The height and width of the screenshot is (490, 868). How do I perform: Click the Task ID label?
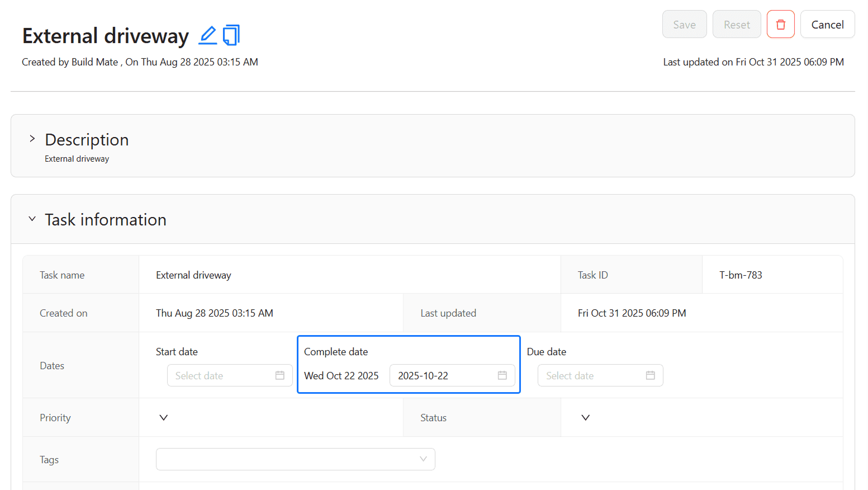(x=593, y=275)
